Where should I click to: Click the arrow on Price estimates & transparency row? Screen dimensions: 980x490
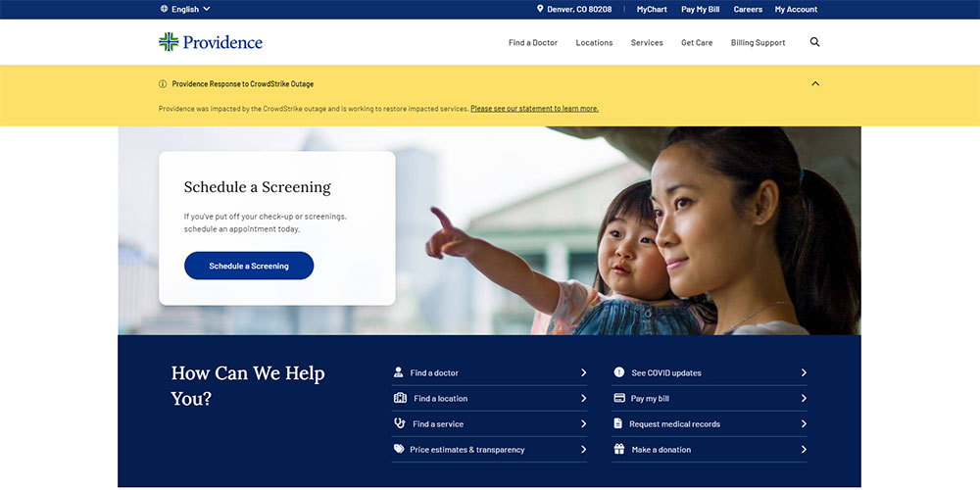[583, 450]
